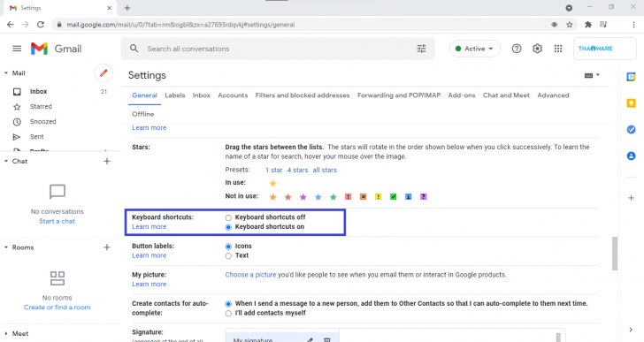Open the Inbox settings tab
This screenshot has height=342, width=644.
point(202,95)
